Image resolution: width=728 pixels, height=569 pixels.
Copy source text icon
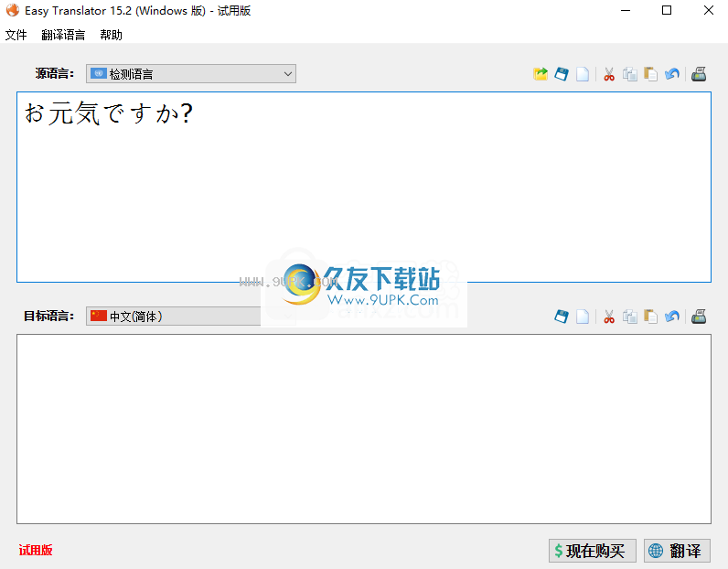pyautogui.click(x=630, y=74)
